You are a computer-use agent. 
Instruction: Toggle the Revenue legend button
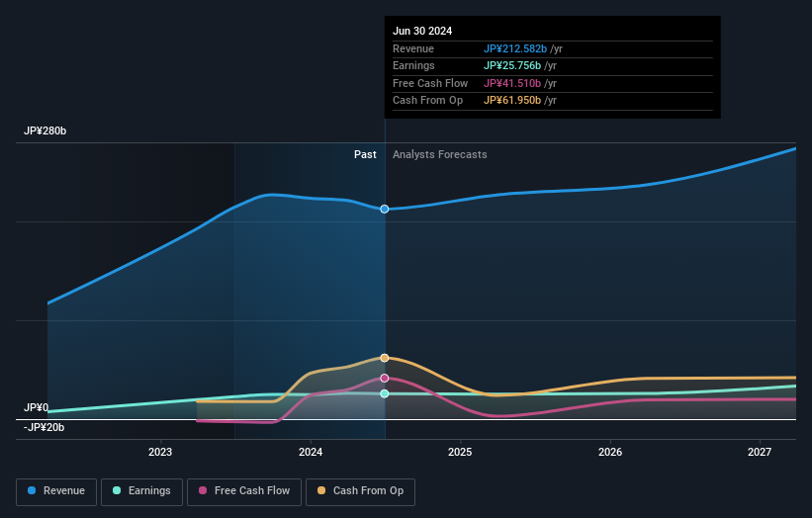(56, 491)
